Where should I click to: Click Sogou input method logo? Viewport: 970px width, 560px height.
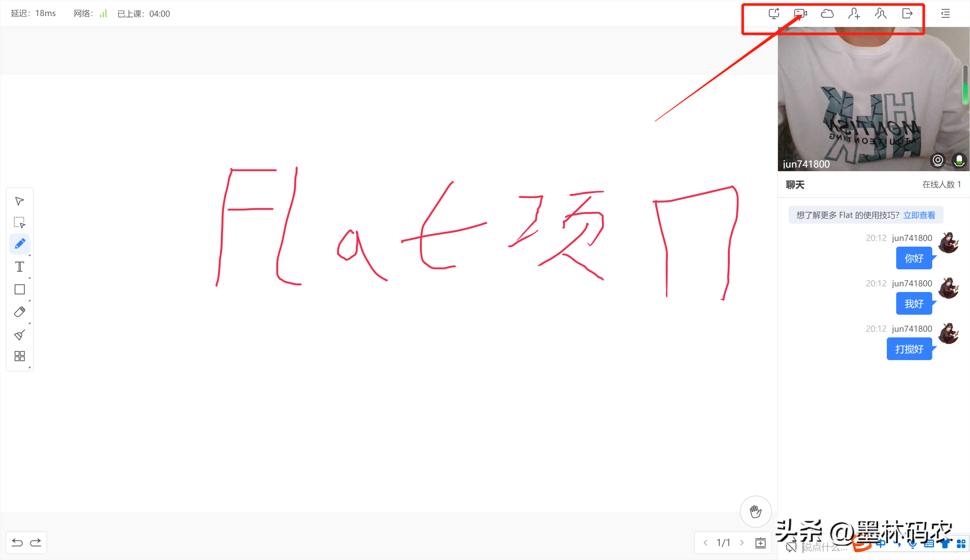coord(862,543)
